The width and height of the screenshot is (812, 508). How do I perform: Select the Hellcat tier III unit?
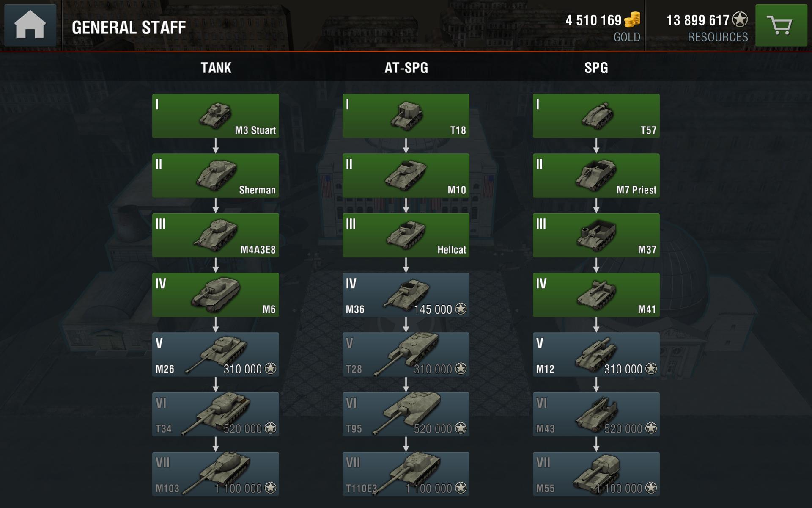click(x=406, y=235)
